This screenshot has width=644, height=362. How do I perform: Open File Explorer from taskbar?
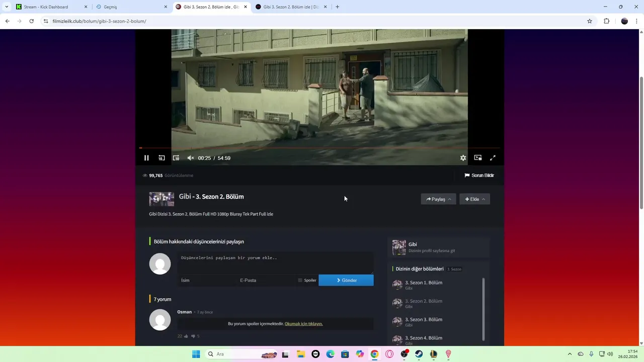[x=300, y=354]
